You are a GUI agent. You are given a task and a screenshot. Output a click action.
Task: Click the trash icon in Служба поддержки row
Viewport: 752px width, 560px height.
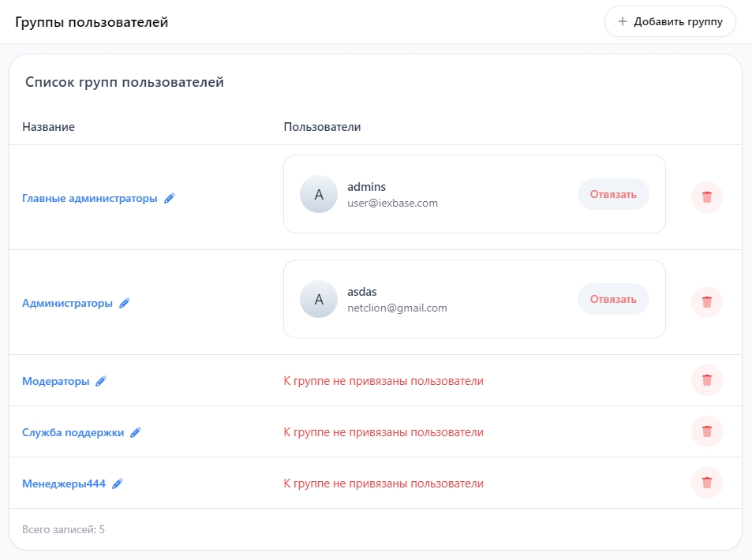(706, 431)
